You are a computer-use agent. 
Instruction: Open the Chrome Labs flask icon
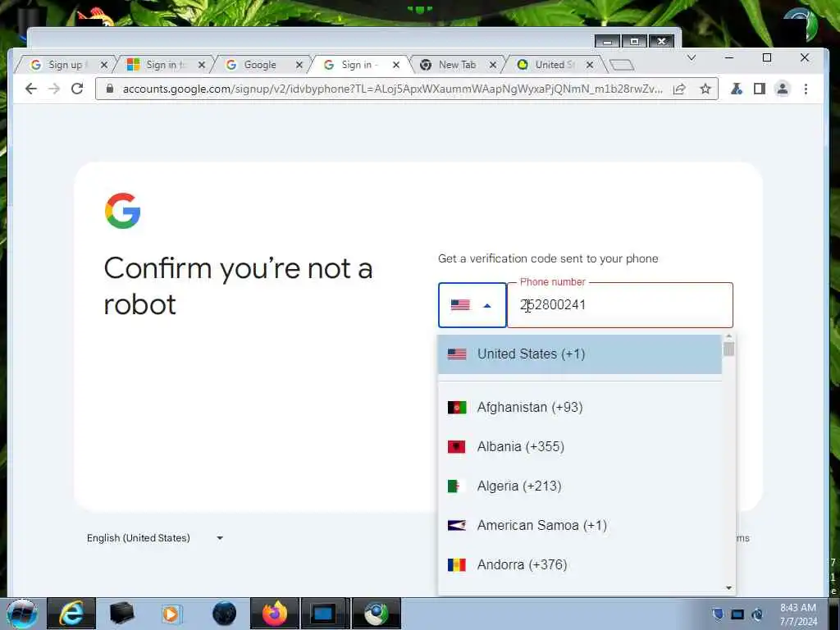737,89
